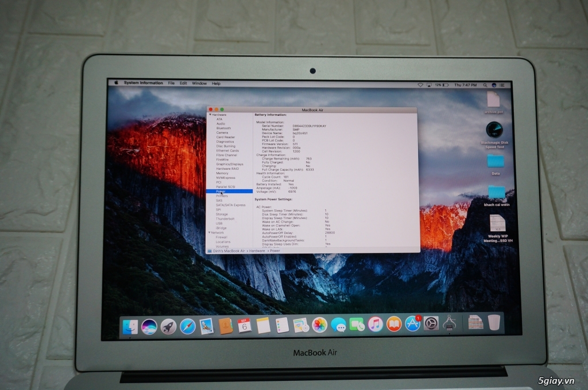Open FaceTime from the Dock

357,325
